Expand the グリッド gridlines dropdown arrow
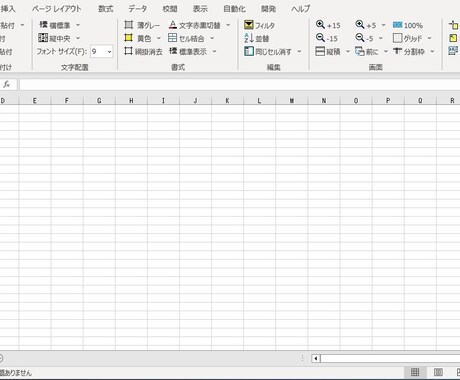460x380 pixels. coord(429,38)
